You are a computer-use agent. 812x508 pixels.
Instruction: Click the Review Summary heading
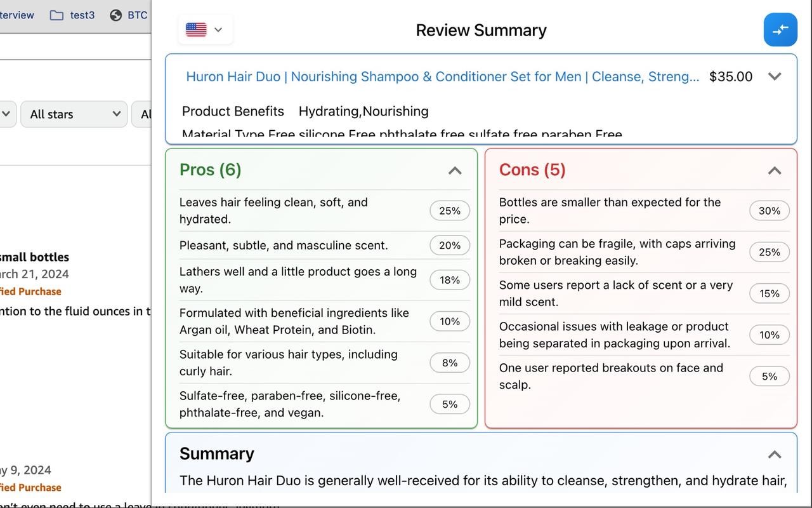pyautogui.click(x=481, y=30)
